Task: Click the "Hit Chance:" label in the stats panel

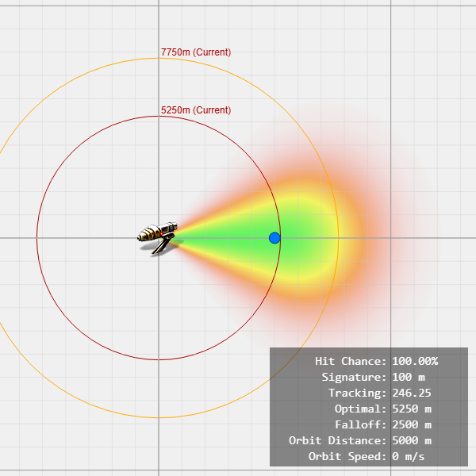Action: (351, 361)
